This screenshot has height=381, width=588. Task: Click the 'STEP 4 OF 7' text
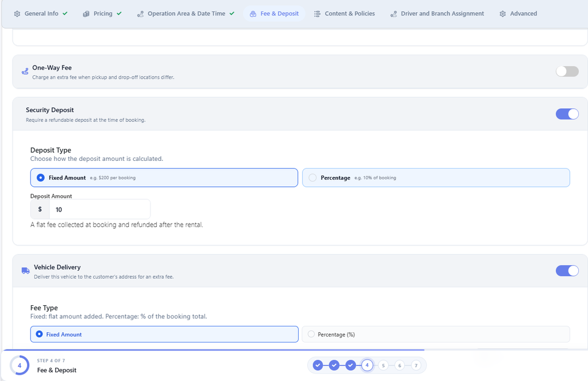[51, 360]
